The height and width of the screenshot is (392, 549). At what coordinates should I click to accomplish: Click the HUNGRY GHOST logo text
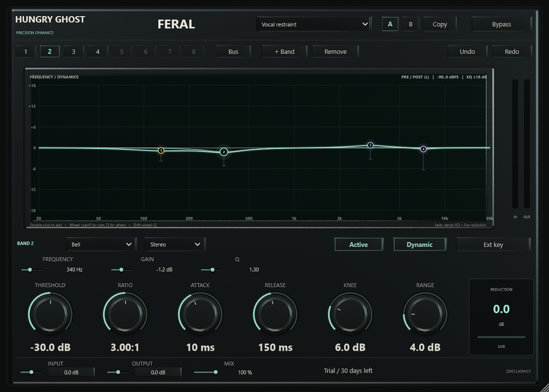point(50,19)
